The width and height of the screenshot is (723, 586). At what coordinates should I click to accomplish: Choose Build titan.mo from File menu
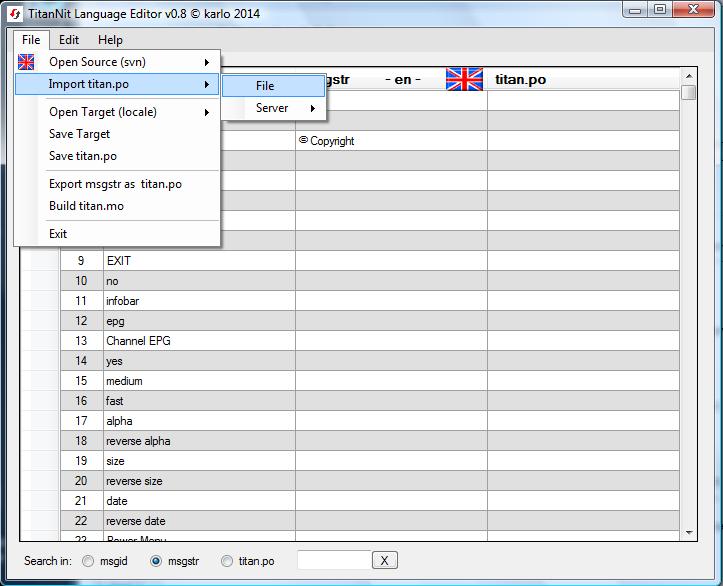tap(87, 206)
